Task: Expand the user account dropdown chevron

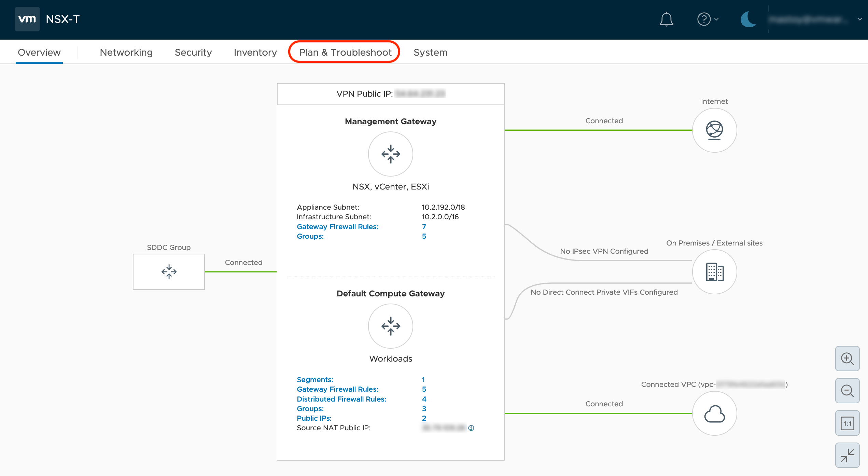Action: tap(859, 19)
